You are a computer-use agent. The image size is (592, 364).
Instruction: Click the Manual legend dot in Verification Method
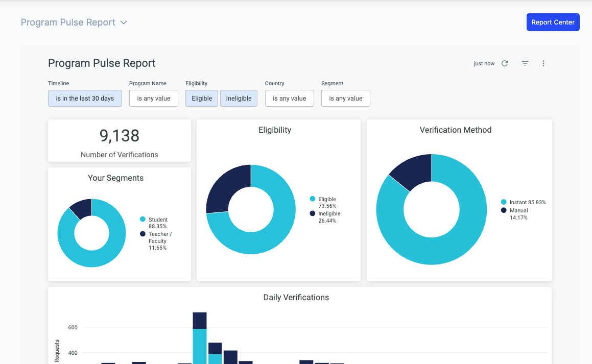click(x=504, y=210)
